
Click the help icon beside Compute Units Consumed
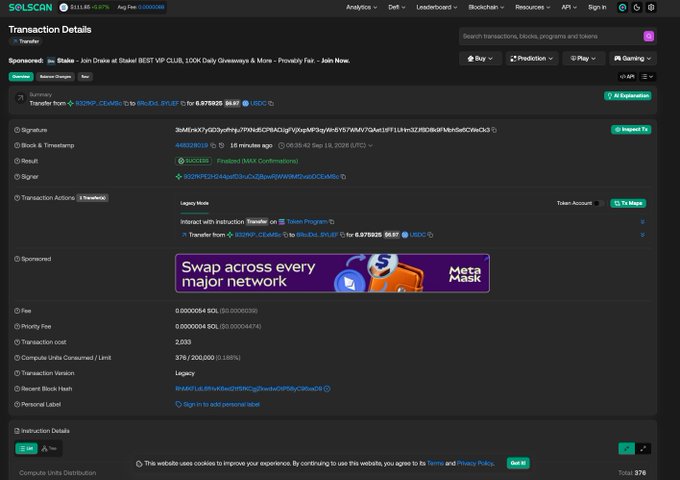[17, 358]
